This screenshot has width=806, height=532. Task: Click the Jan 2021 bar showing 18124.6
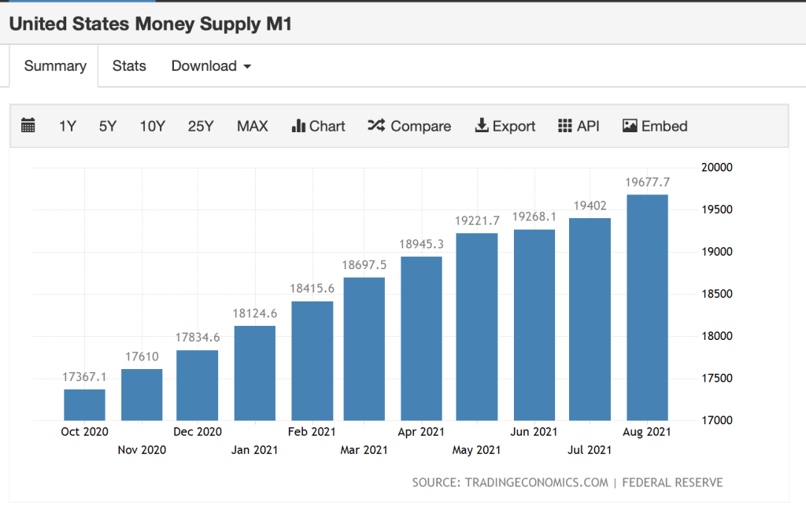(x=255, y=372)
